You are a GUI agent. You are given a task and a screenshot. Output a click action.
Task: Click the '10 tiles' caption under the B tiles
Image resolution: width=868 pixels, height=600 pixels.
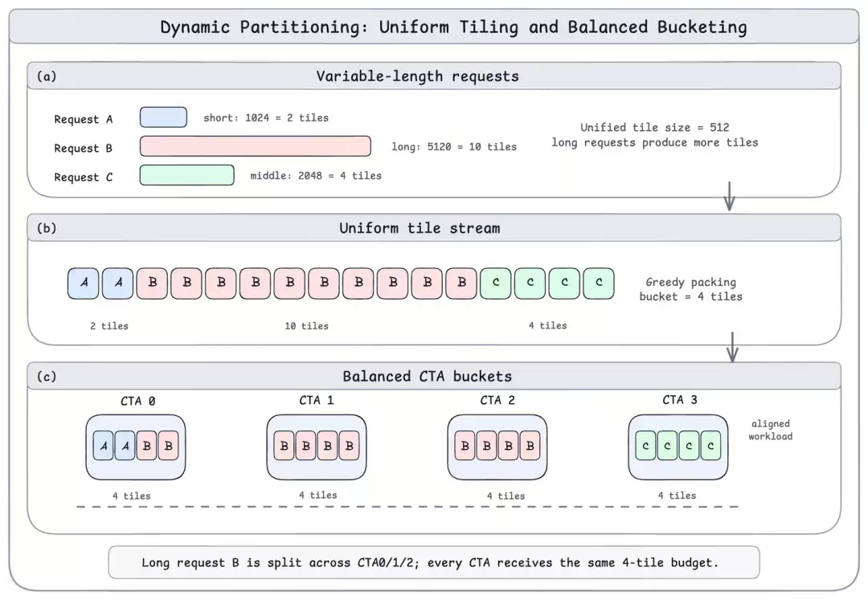pos(307,326)
